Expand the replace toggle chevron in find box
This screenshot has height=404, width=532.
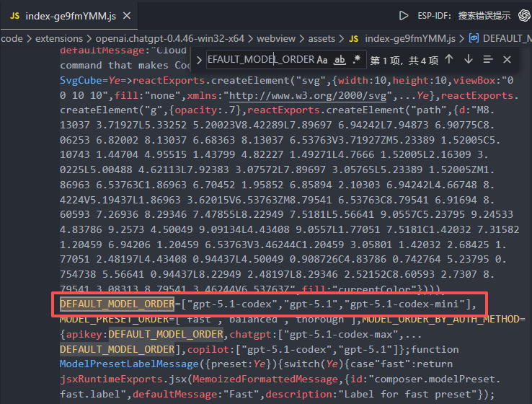click(196, 59)
